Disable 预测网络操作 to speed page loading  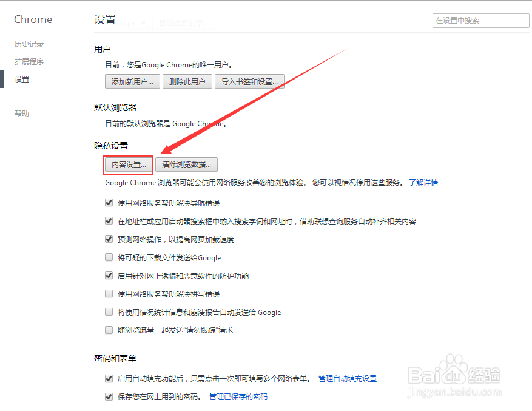click(109, 239)
